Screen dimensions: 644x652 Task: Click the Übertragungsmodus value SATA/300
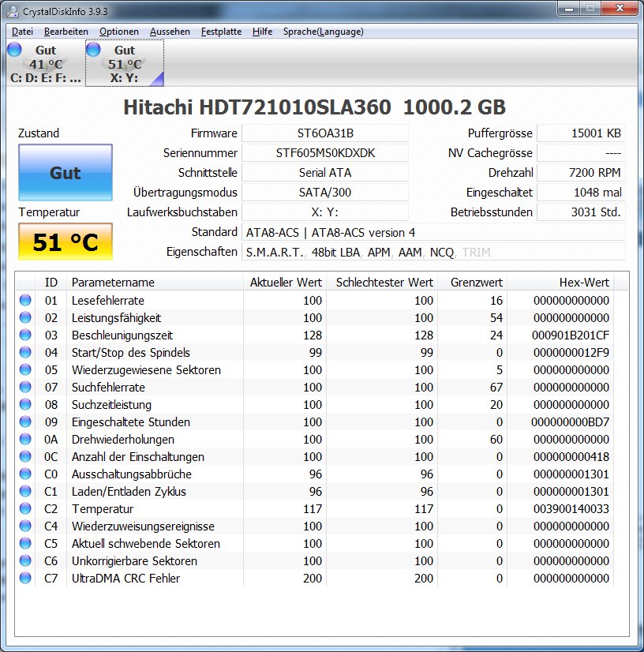tap(325, 192)
